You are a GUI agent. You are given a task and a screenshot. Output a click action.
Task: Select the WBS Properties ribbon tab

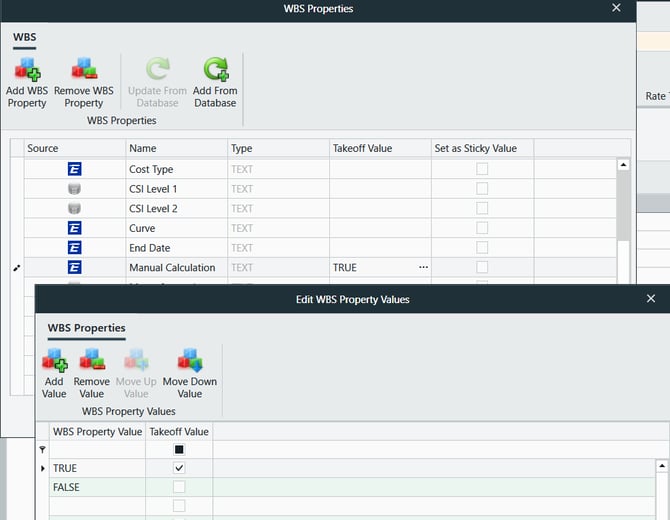[86, 328]
